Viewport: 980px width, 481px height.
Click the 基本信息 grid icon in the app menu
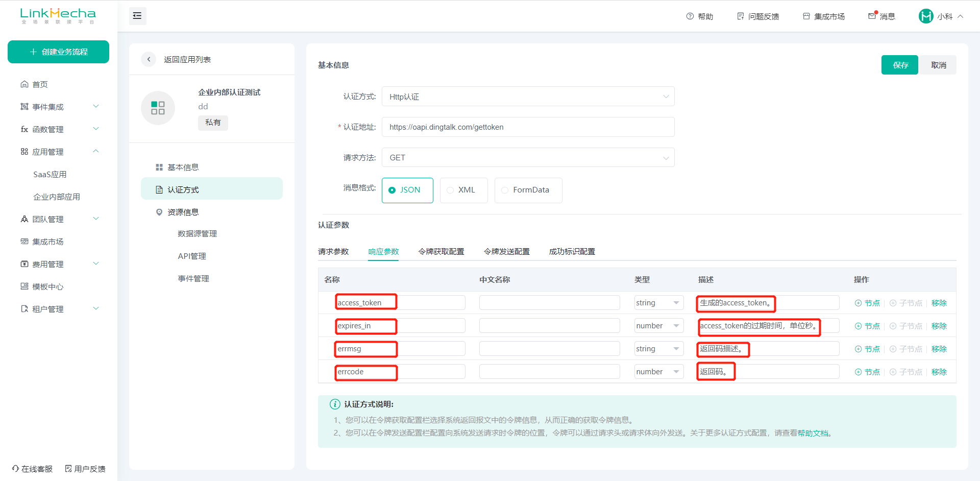pyautogui.click(x=159, y=167)
